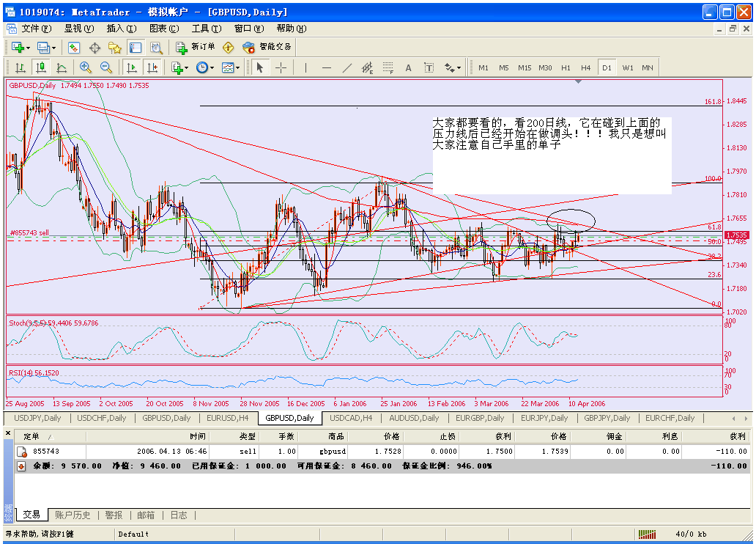
Task: Zoom in the chart with magnifier plus
Action: pos(85,67)
